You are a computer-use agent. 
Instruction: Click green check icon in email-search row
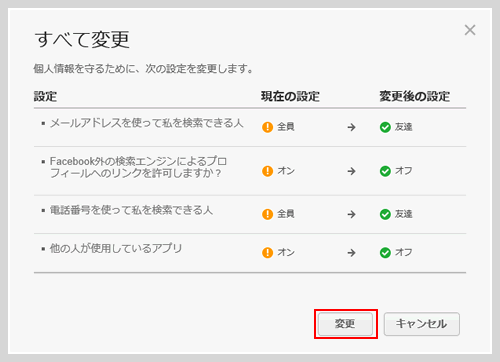pyautogui.click(x=385, y=127)
